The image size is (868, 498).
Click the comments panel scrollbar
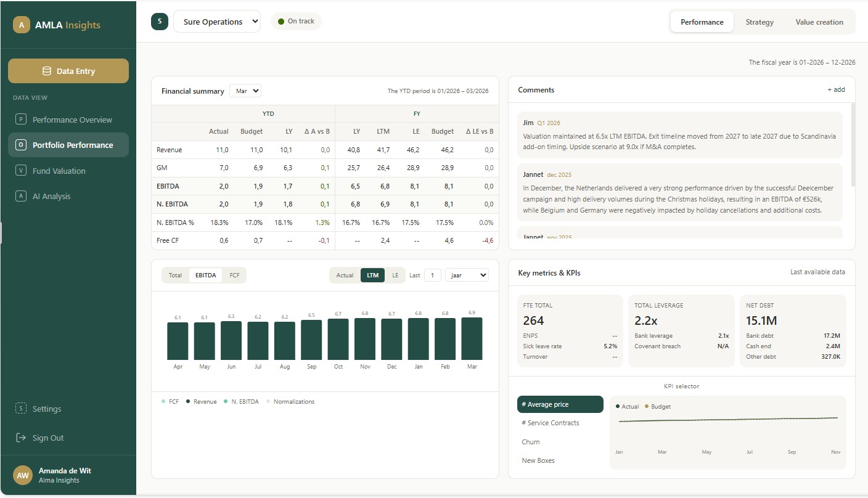pos(853,145)
